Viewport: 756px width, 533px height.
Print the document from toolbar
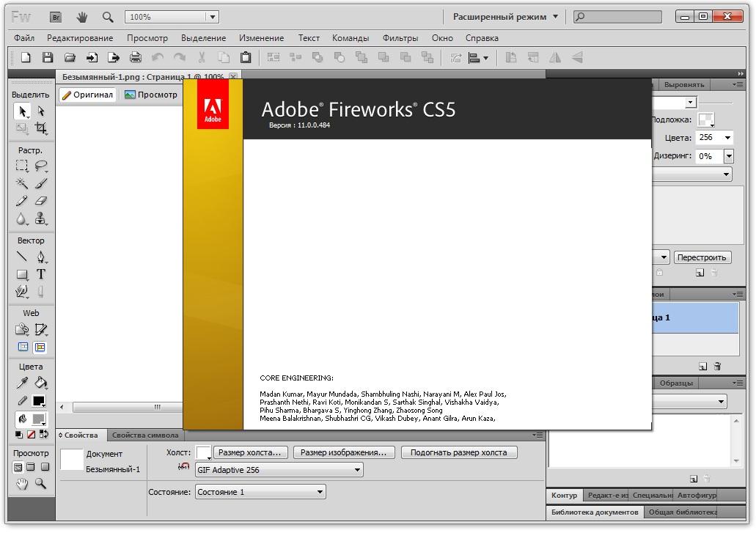[136, 58]
